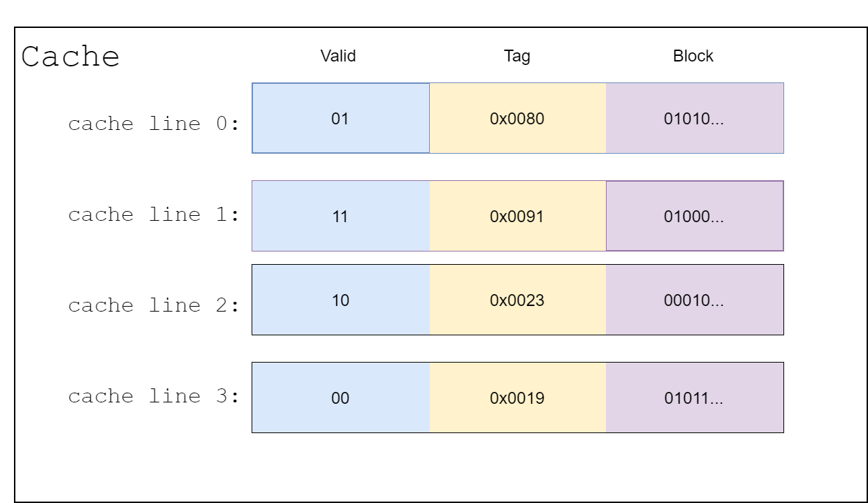Click tag cell 0x0091
The image size is (868, 503).
click(x=518, y=216)
